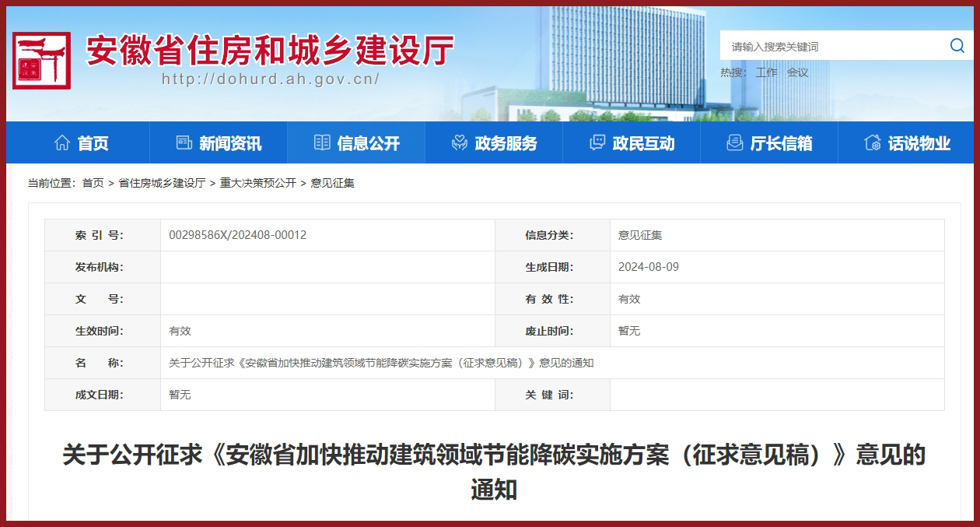Open the 话说物业 navigation tab
The width and height of the screenshot is (980, 527).
point(907,143)
